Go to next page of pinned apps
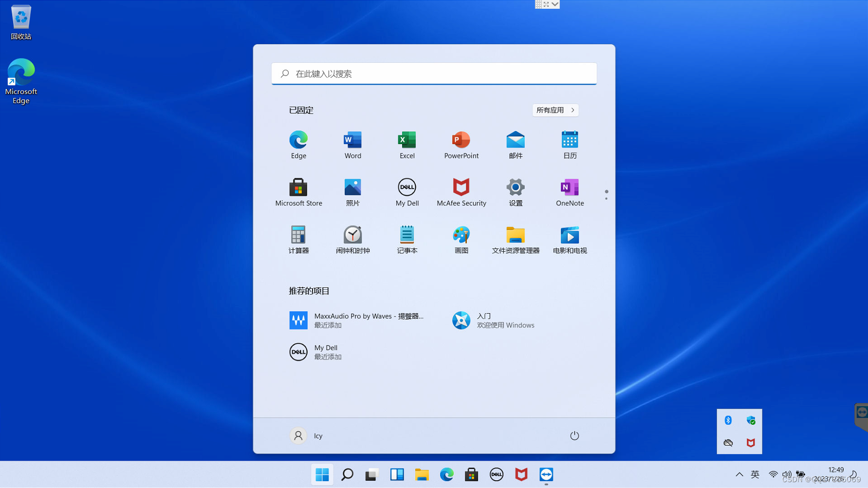 [x=606, y=198]
